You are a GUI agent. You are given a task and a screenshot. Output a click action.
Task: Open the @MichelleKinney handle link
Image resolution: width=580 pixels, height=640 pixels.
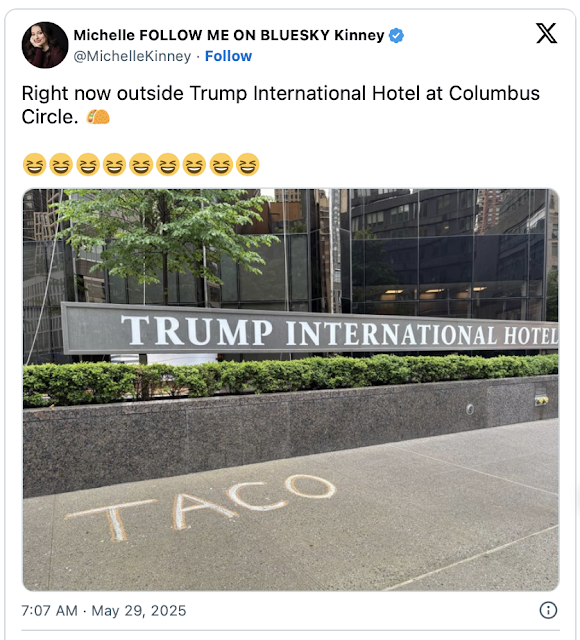(132, 56)
